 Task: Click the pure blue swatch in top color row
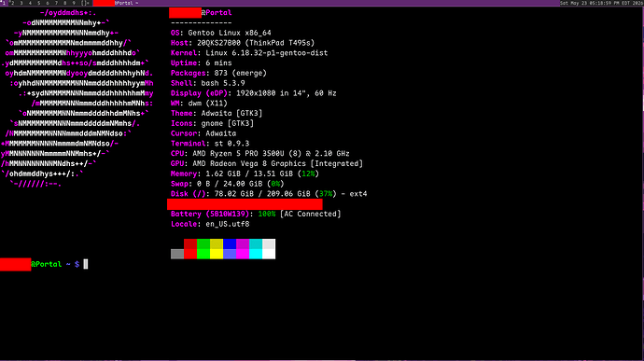coord(230,244)
